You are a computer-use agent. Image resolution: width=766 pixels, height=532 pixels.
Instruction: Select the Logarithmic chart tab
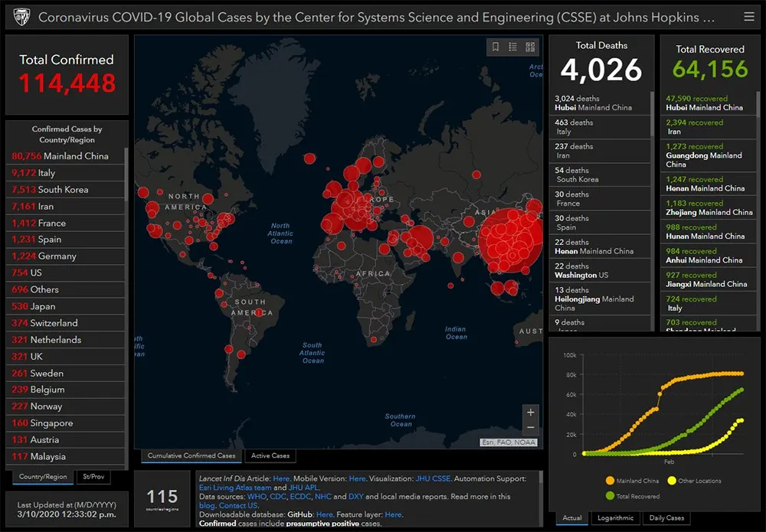point(616,518)
